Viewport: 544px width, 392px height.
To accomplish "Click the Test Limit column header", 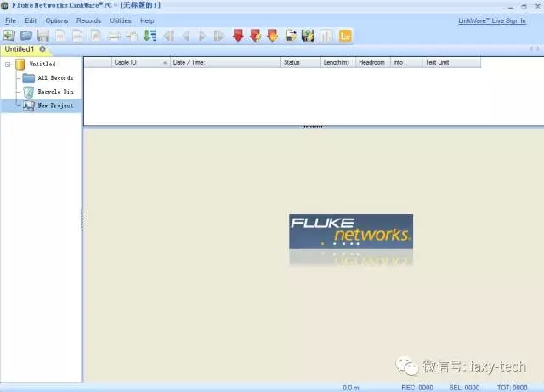I will [451, 62].
